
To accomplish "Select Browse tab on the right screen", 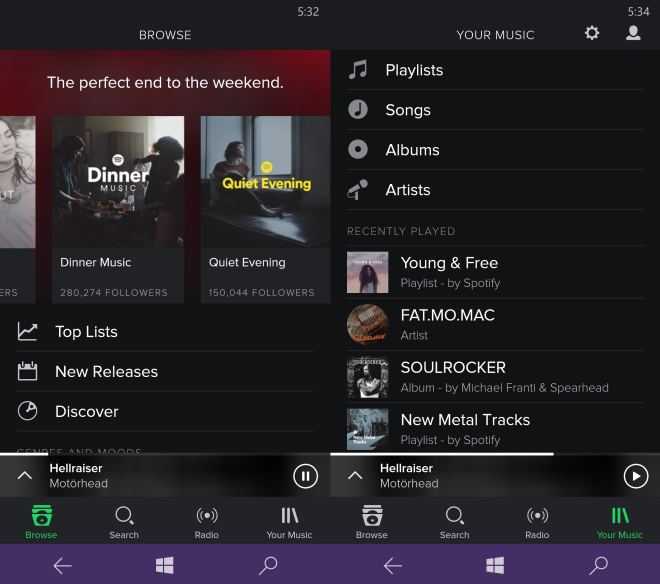I will pyautogui.click(x=372, y=522).
